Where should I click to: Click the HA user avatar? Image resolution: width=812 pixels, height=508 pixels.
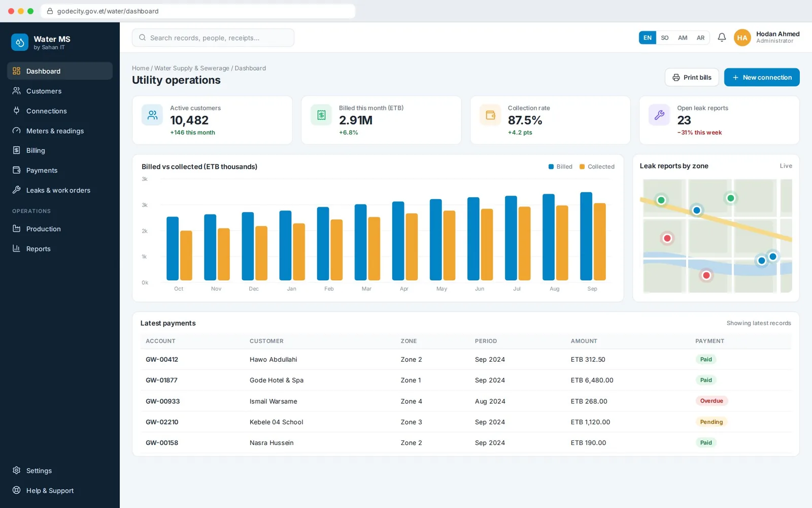(742, 38)
